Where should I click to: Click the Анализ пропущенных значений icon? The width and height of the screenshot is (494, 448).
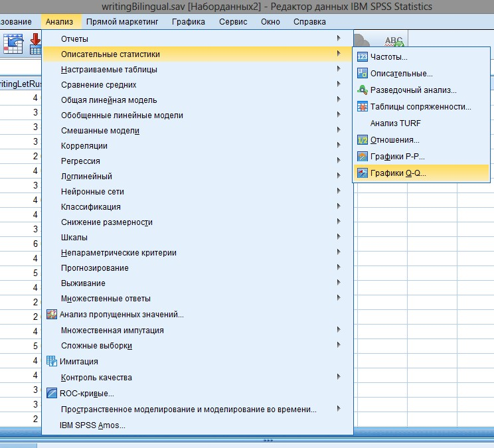[52, 314]
